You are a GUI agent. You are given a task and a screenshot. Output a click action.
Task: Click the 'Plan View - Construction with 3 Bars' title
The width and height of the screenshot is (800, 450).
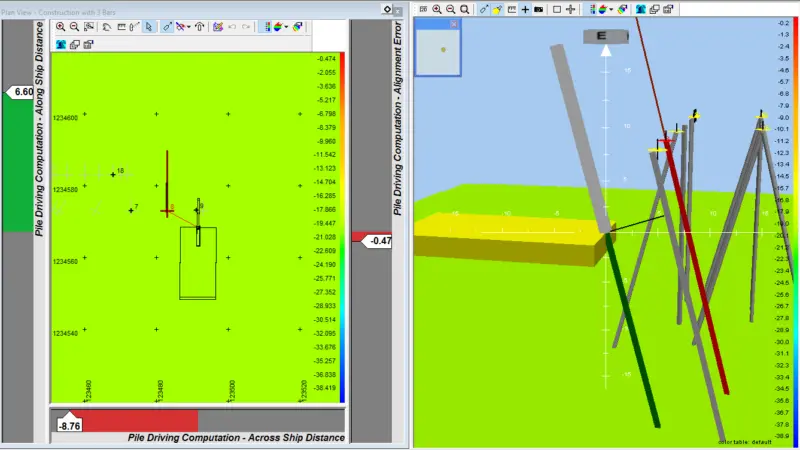coord(59,12)
